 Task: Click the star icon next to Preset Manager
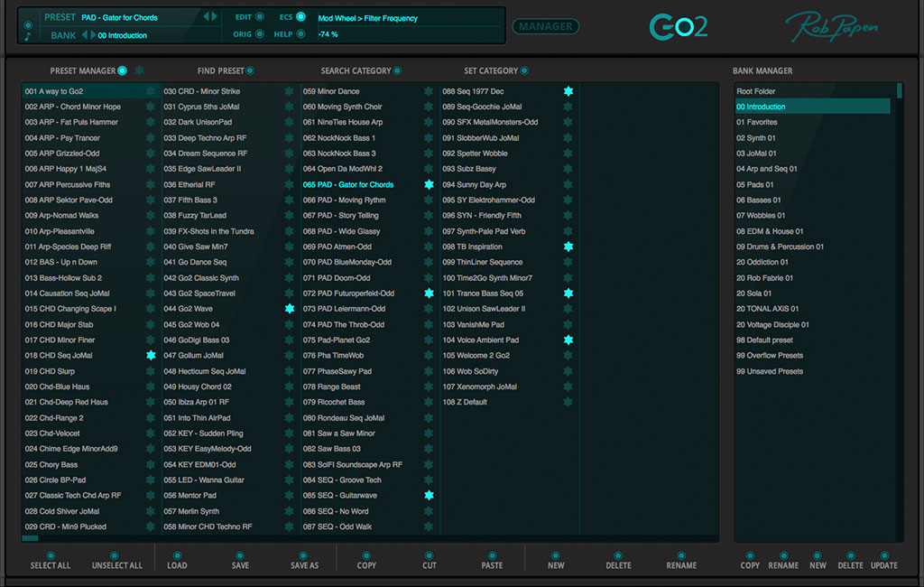[138, 70]
